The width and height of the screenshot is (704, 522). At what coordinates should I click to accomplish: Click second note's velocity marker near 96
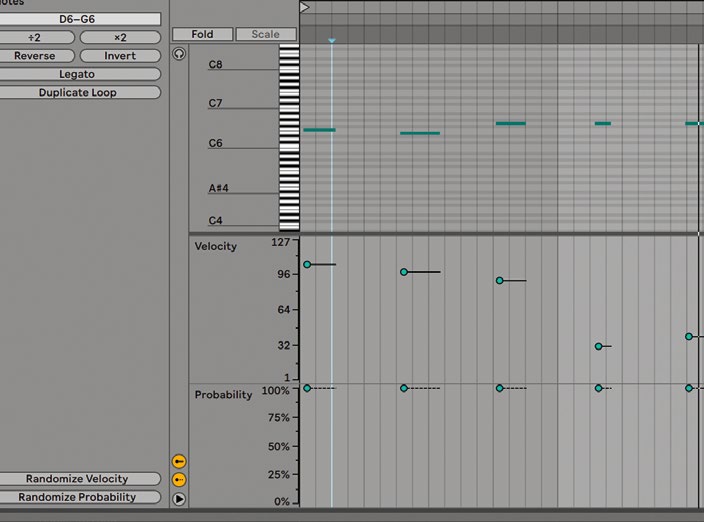coord(404,272)
